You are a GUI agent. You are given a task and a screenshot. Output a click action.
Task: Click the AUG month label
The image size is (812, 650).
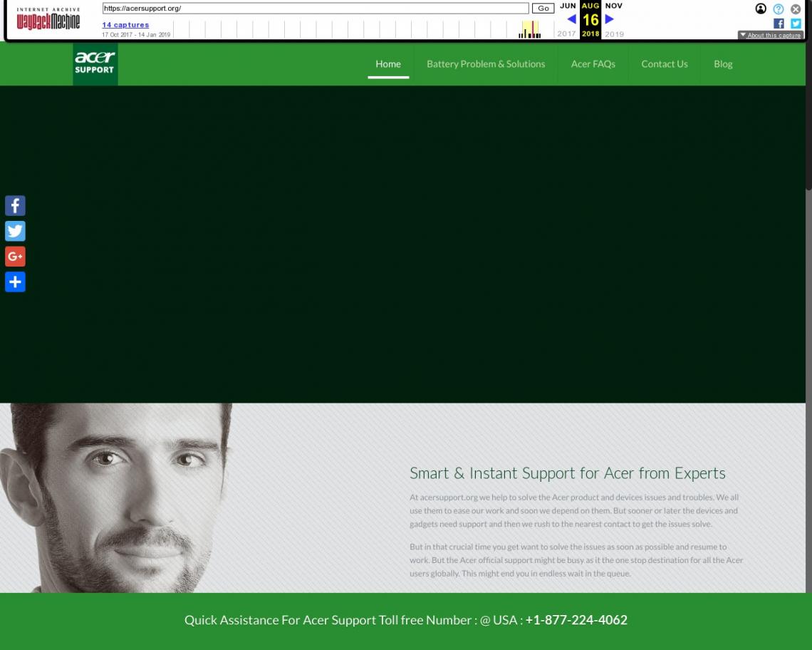(x=590, y=6)
